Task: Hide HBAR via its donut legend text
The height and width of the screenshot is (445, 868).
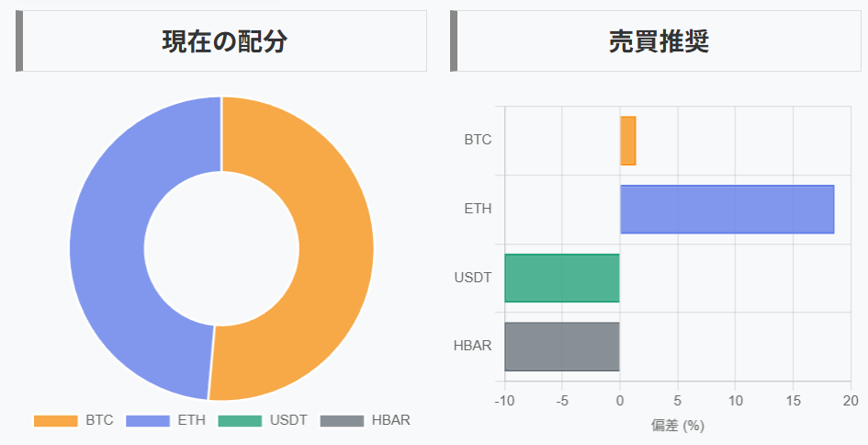Action: pos(390,420)
